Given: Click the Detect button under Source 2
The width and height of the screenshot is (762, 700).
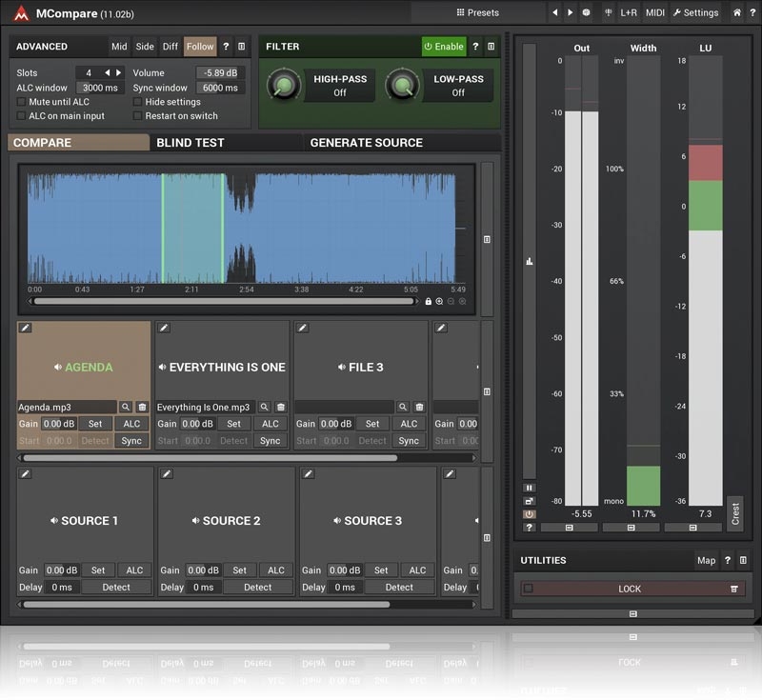Looking at the screenshot, I should coord(257,588).
